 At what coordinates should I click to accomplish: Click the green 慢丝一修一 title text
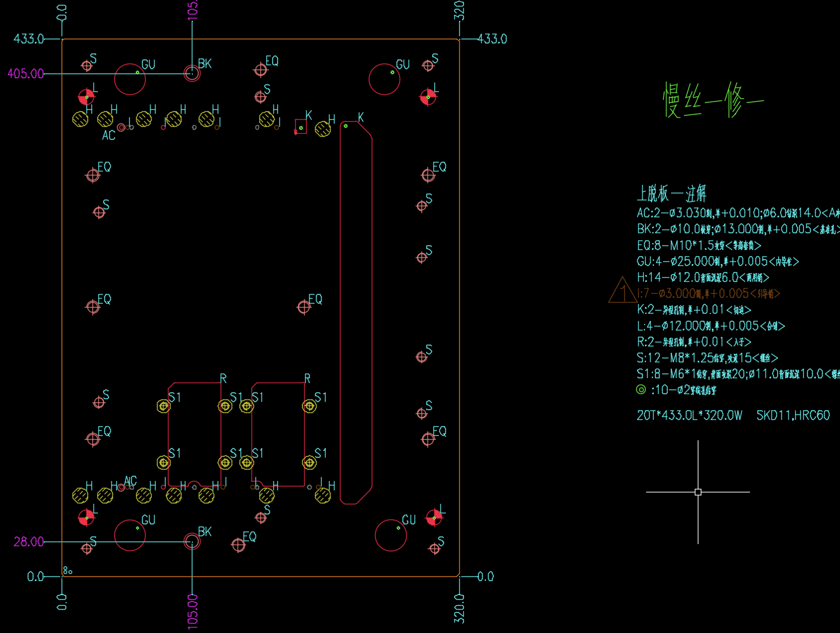coord(712,99)
